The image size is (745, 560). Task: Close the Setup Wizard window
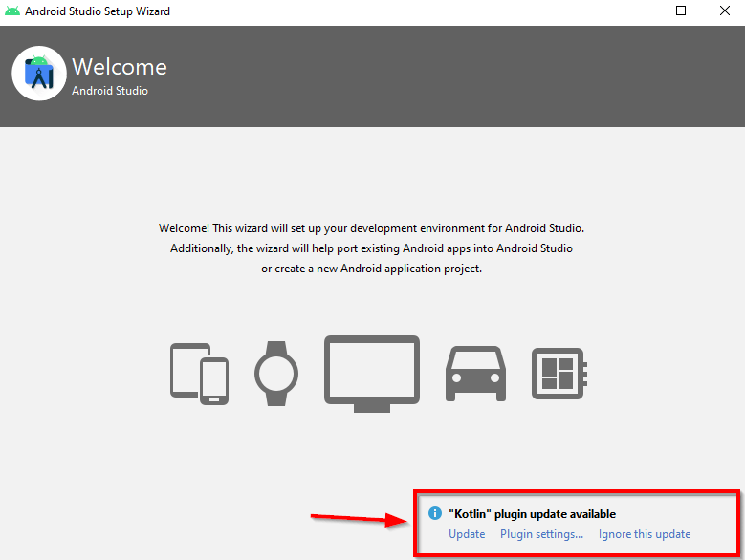coord(725,11)
